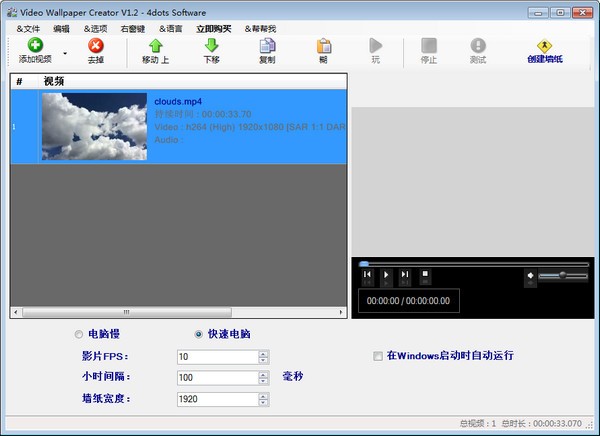Move the selected video down
600x436 pixels.
click(x=211, y=46)
